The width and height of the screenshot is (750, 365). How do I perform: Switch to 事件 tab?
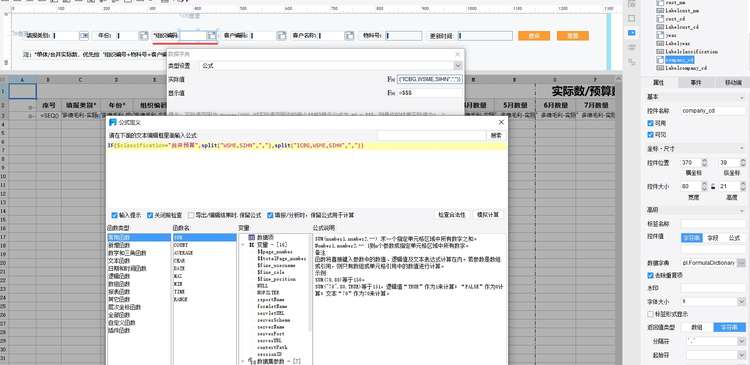coord(695,83)
